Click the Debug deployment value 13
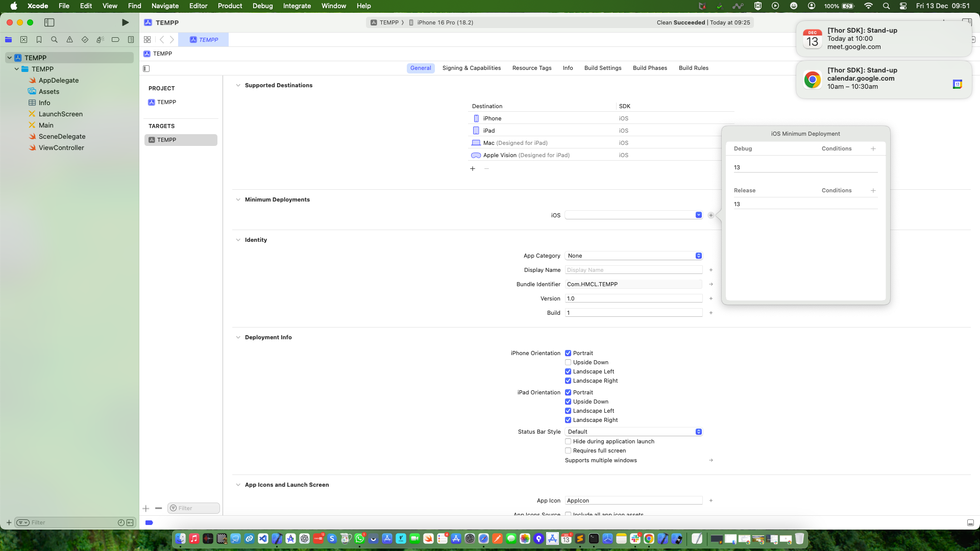Screen dimensions: 980x551 [805, 167]
